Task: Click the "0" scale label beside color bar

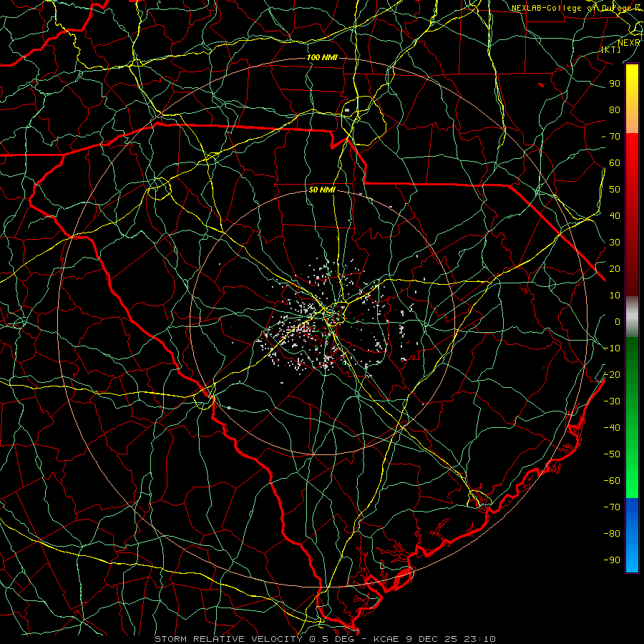Action: click(618, 321)
